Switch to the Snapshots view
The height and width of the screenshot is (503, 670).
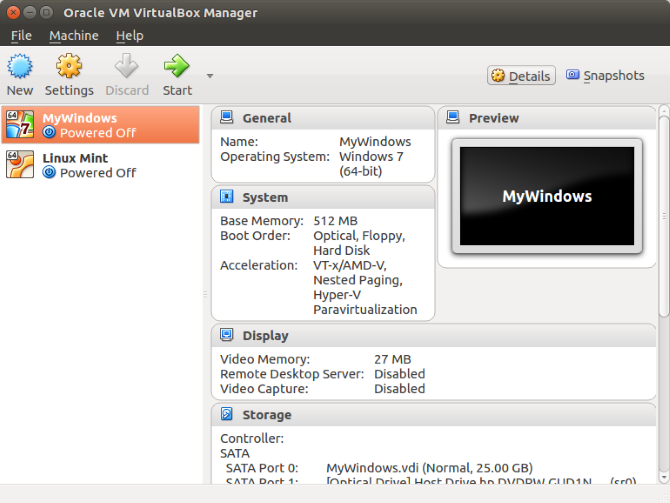pos(606,76)
